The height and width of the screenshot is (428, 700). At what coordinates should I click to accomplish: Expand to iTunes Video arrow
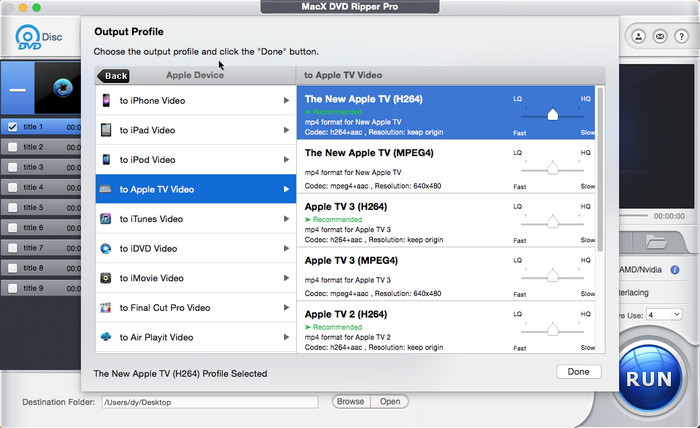(286, 219)
